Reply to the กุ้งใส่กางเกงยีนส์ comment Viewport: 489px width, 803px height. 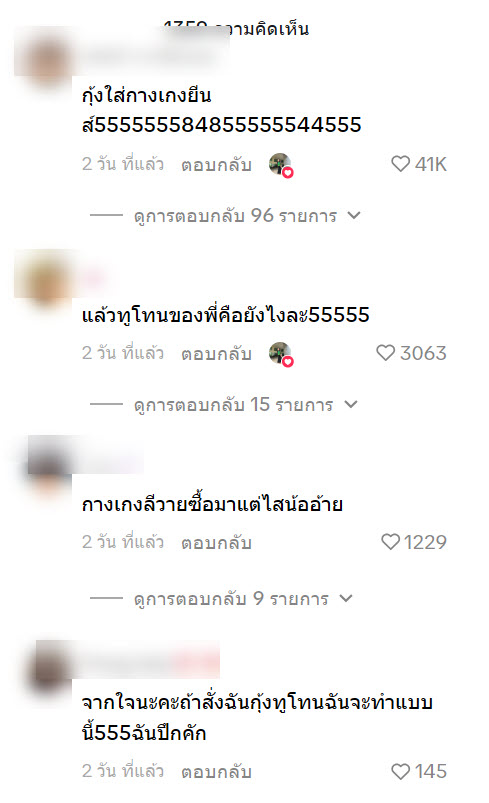[x=216, y=165]
